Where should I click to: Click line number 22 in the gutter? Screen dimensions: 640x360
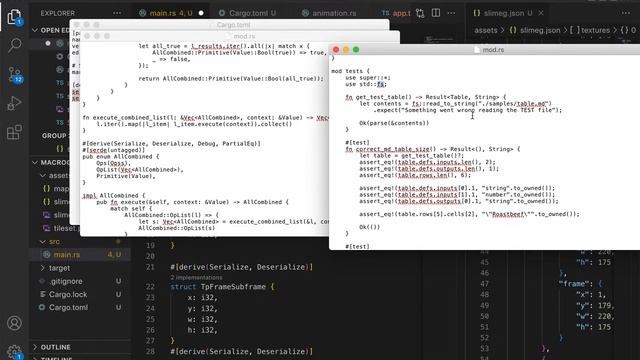(x=150, y=287)
